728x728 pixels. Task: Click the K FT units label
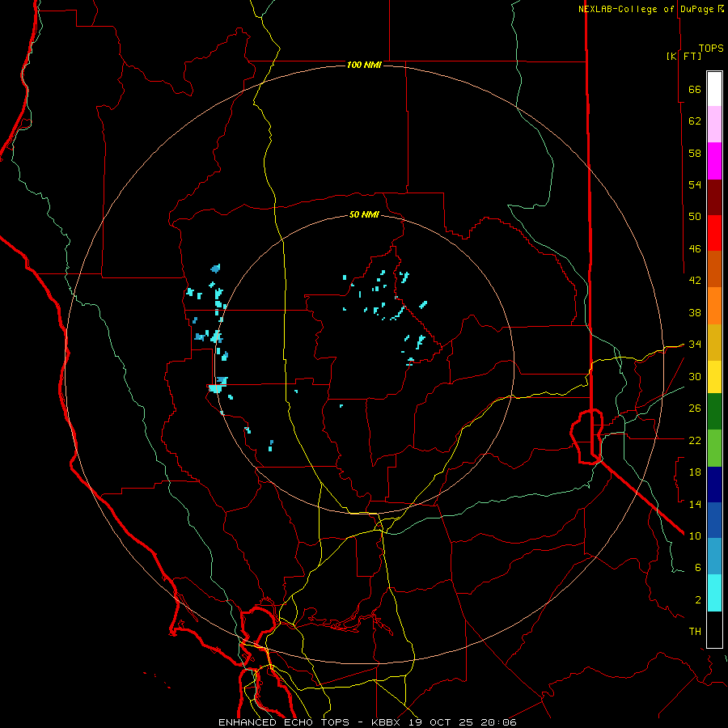point(684,56)
